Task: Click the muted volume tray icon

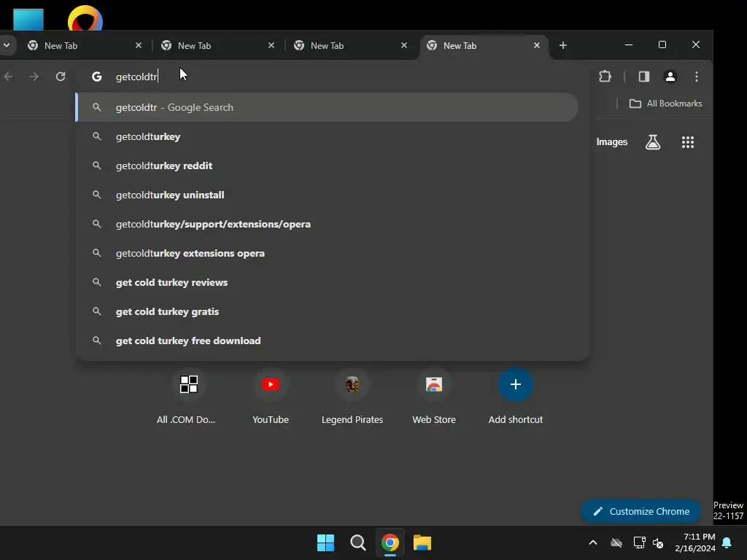Action: (x=659, y=542)
